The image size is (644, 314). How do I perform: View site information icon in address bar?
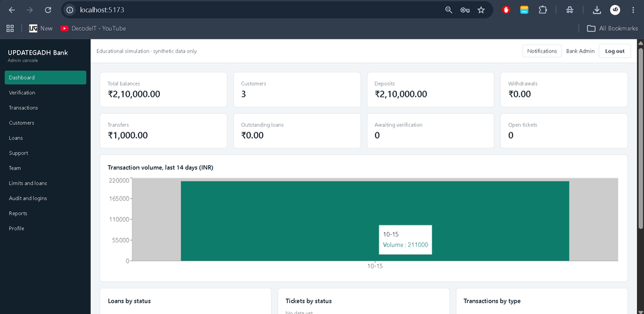coord(70,10)
